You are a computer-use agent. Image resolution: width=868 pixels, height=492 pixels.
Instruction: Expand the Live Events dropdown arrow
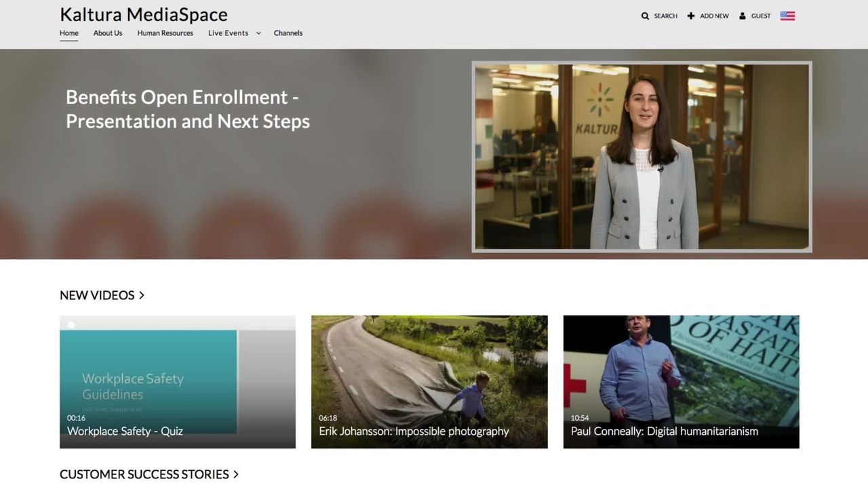258,33
